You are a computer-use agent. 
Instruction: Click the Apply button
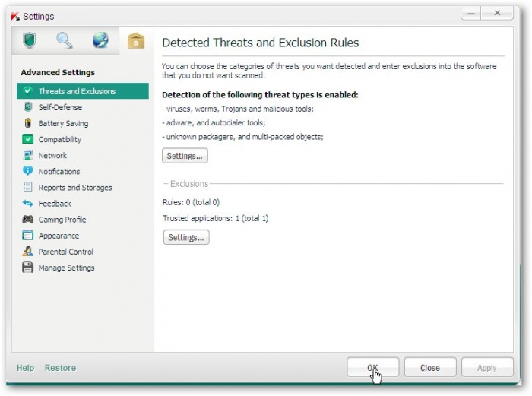click(487, 367)
